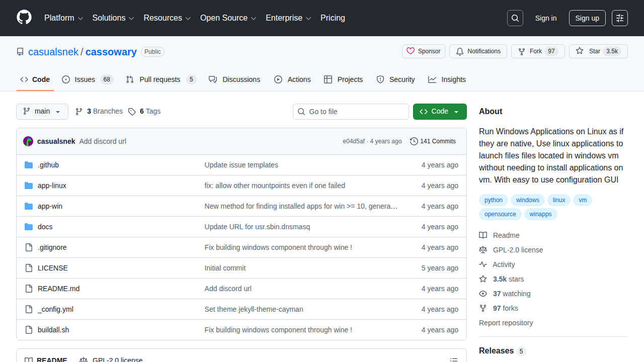
Task: Click inside the Go to file field
Action: [351, 111]
